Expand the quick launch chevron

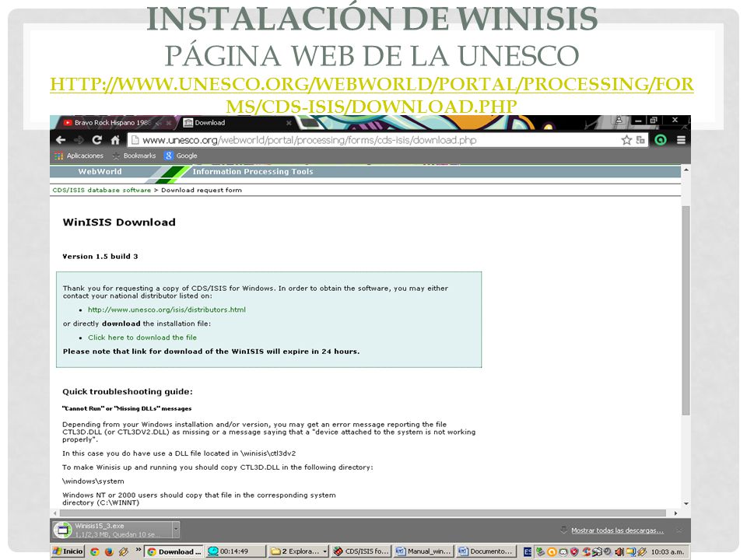click(x=139, y=550)
